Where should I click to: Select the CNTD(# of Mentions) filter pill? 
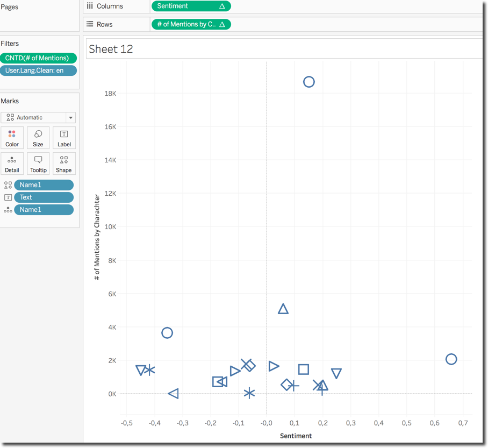click(38, 58)
